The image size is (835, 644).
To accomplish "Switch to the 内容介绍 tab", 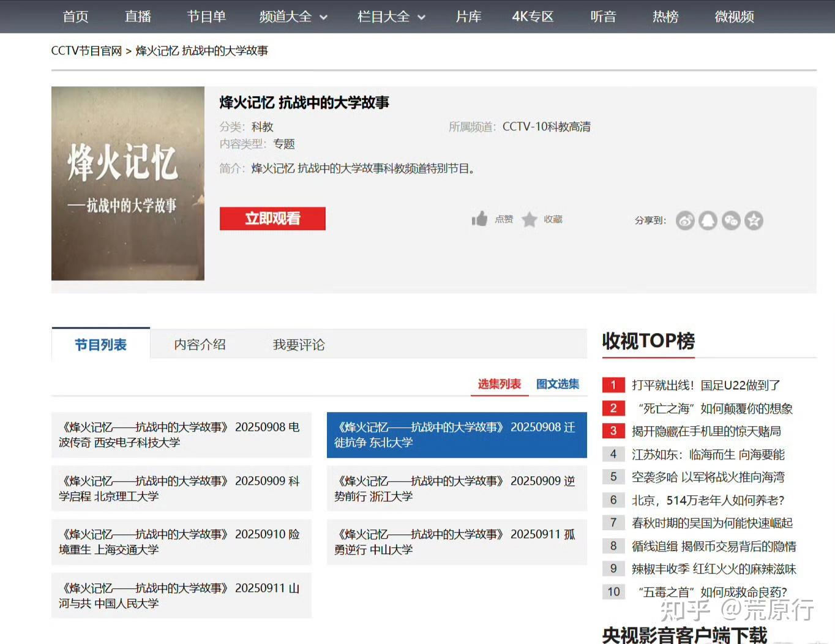I will tap(200, 345).
